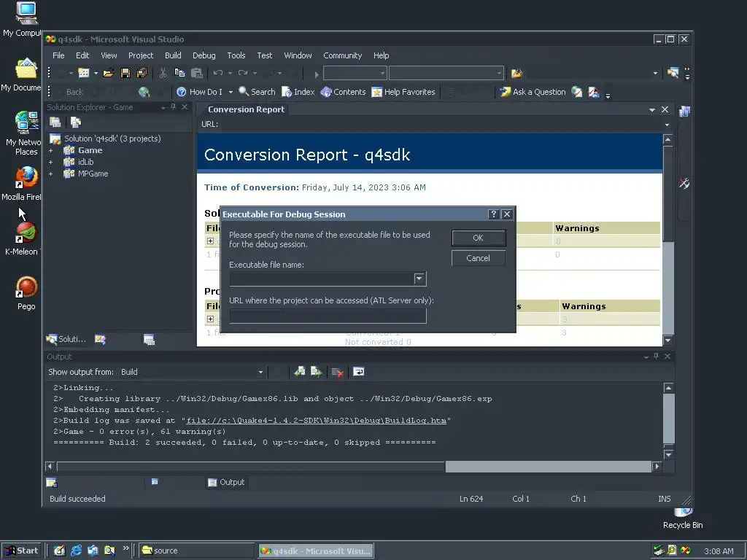Open the Tools menu

pos(236,55)
